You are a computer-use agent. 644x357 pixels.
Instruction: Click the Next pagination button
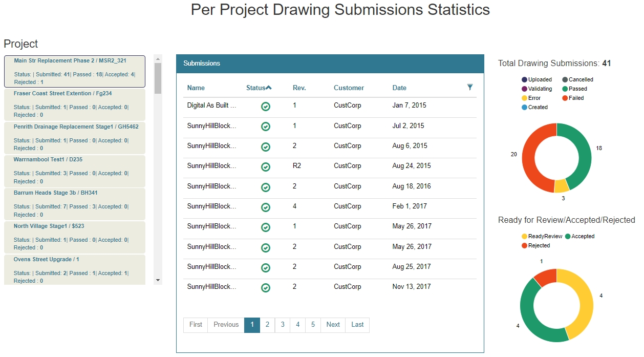(333, 325)
